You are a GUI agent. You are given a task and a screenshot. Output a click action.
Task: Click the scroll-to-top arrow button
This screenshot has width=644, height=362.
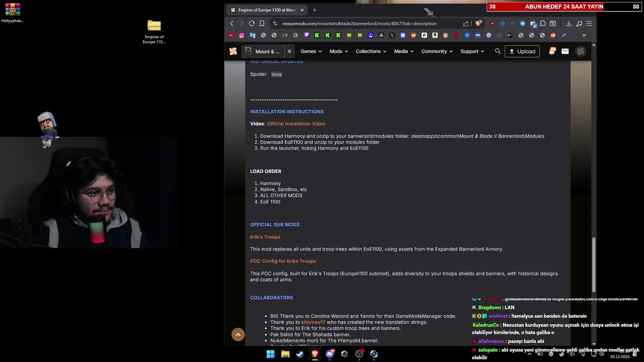(238, 334)
